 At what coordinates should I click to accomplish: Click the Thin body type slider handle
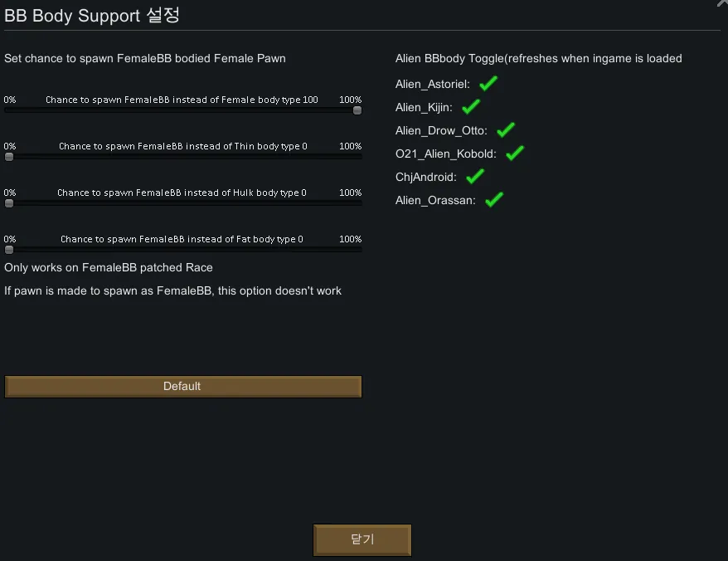[9, 156]
